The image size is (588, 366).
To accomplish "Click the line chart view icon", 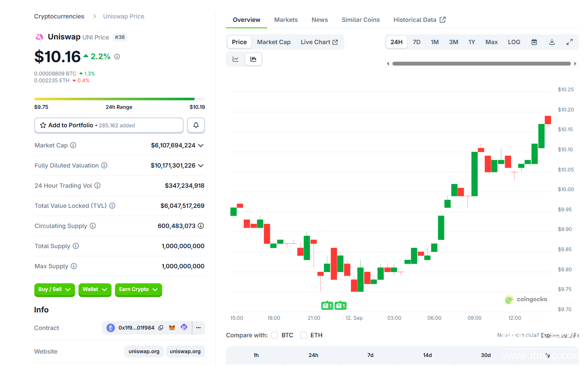I will point(235,59).
